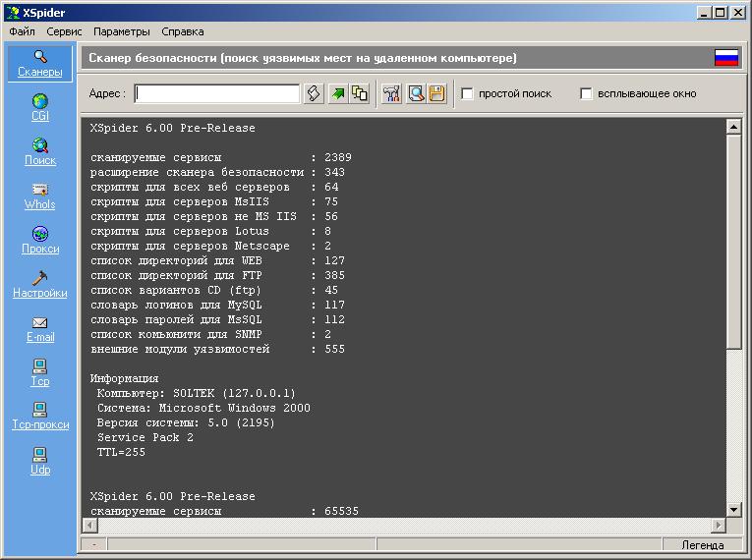Open the CGI scanner tool
This screenshot has height=560, width=752.
tap(39, 107)
